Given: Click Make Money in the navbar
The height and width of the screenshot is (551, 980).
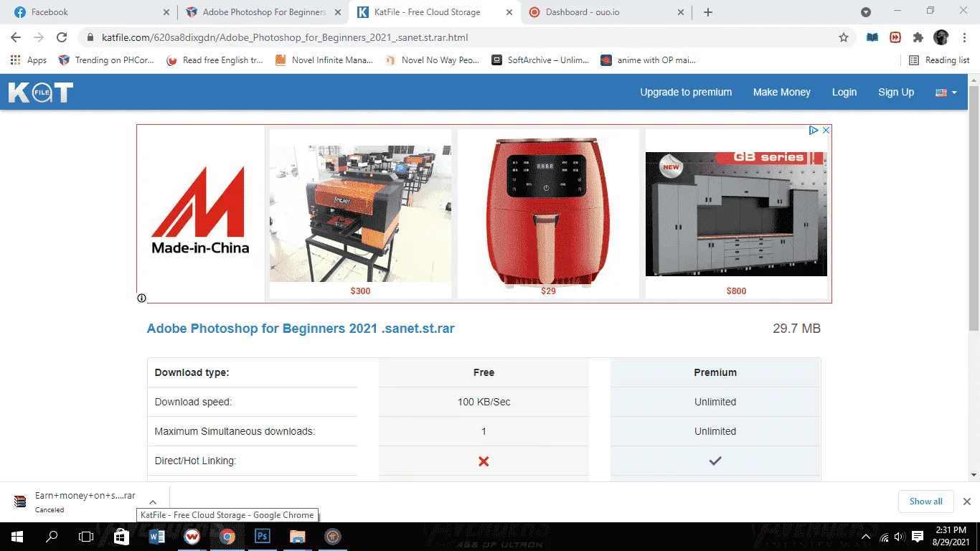Looking at the screenshot, I should (781, 92).
